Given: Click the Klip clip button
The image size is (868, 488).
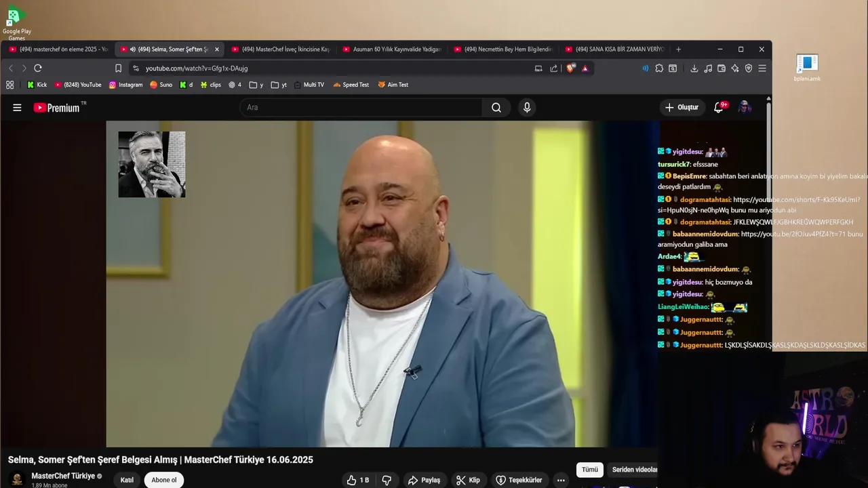Looking at the screenshot, I should 468,480.
